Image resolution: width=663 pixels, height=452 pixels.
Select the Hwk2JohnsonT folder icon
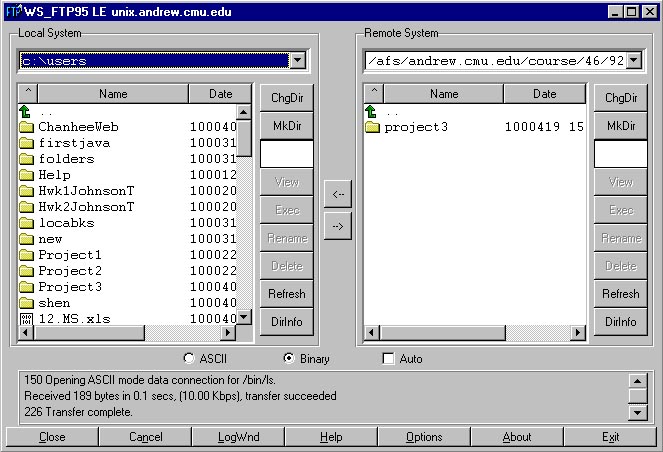[26, 207]
